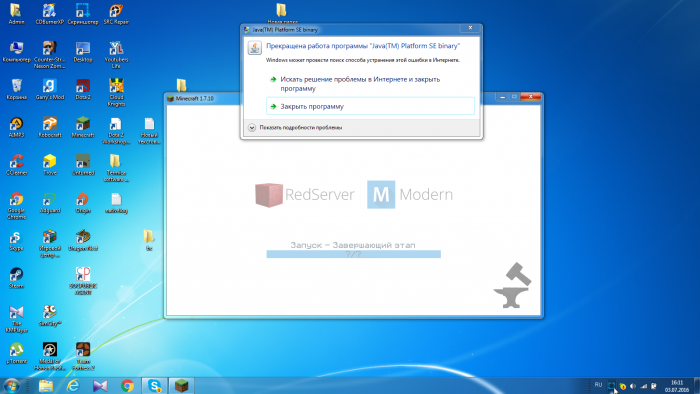Open KMPlayer from the taskbar
Image resolution: width=700 pixels, height=394 pixels.
coord(100,386)
